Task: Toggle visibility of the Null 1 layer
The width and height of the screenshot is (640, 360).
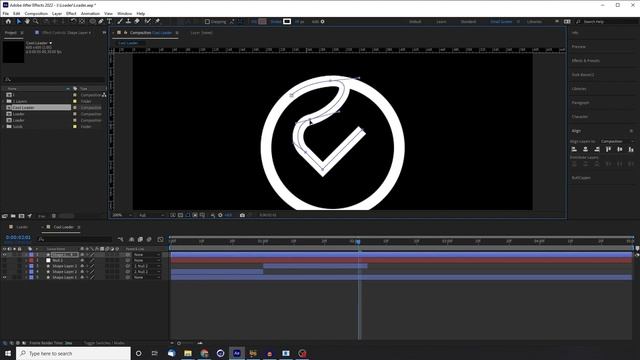Action: coord(4,260)
